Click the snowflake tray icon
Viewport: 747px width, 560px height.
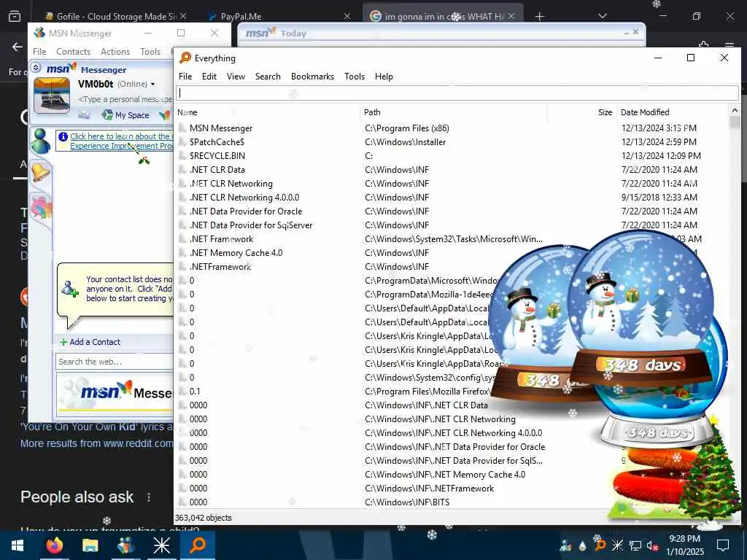click(617, 545)
